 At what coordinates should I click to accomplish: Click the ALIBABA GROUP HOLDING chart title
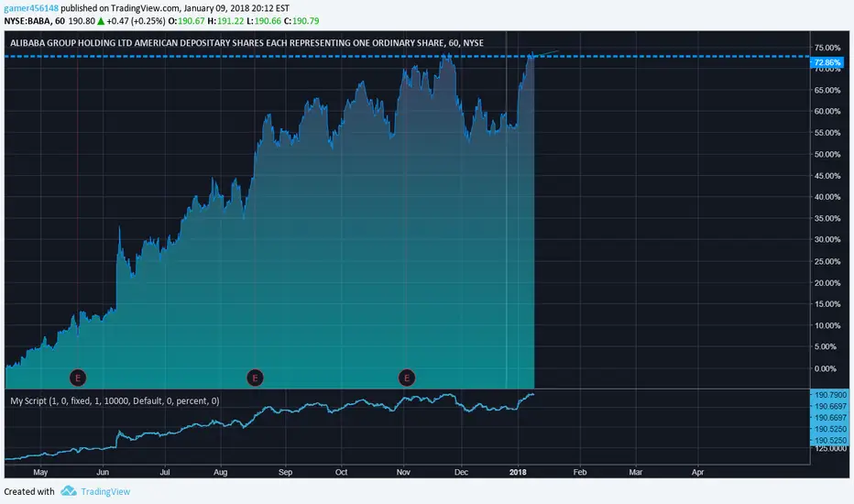point(246,43)
